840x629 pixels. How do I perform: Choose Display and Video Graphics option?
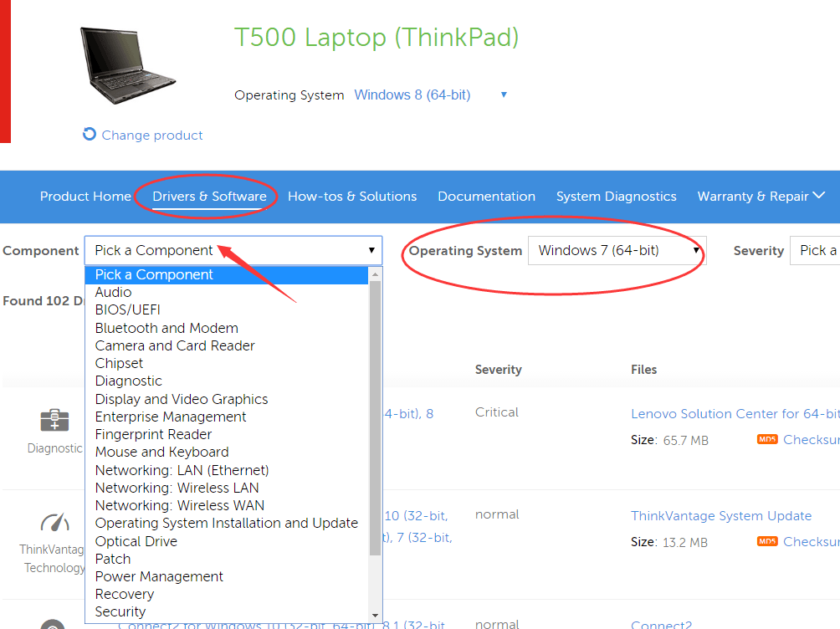pyautogui.click(x=227, y=399)
